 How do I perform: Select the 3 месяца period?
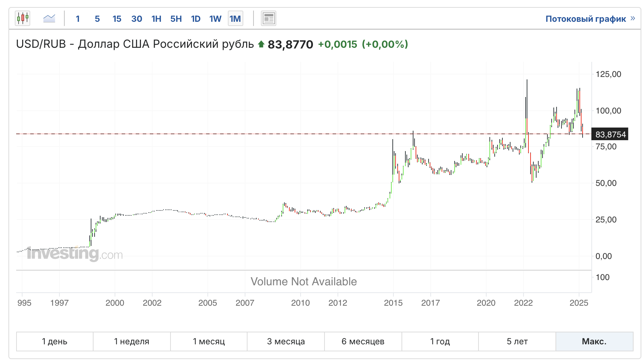click(286, 341)
